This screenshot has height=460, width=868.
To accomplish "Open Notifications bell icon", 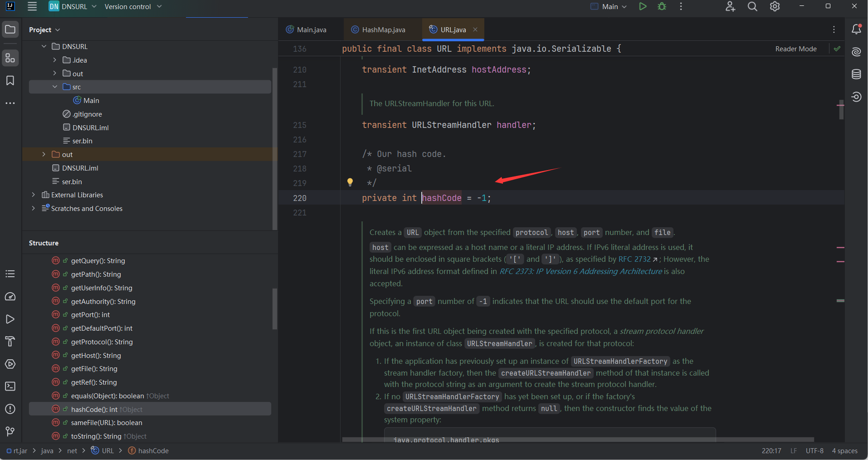I will point(856,29).
